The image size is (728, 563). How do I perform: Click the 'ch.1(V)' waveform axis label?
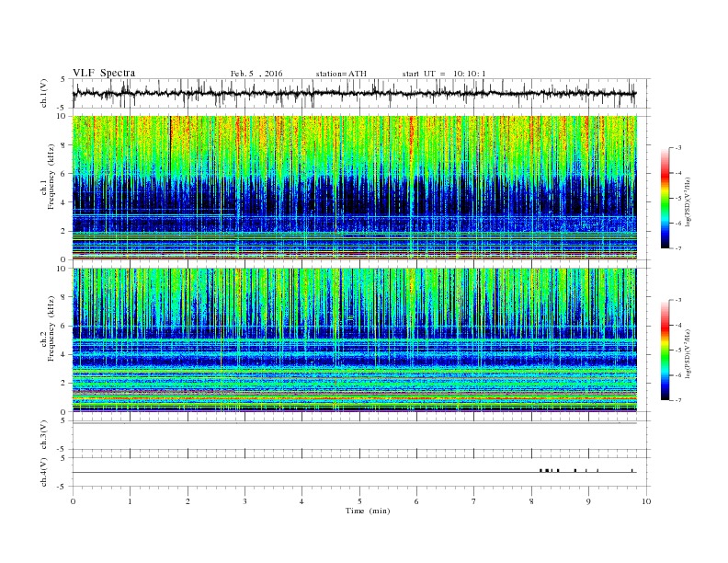click(44, 93)
